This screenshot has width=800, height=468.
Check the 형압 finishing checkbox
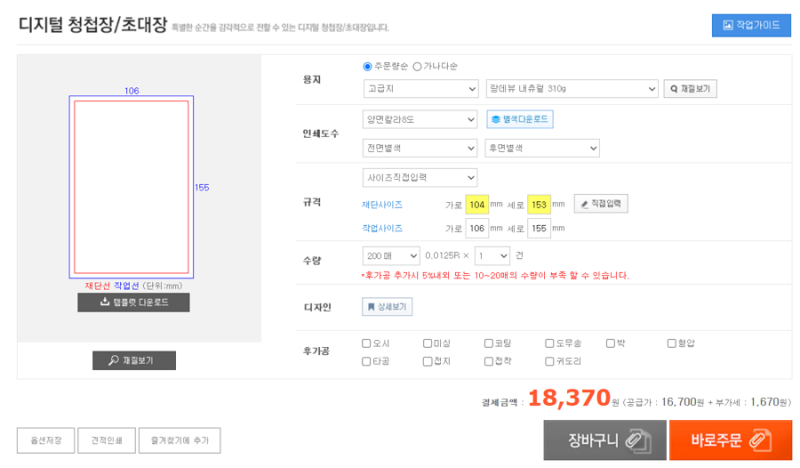pos(671,343)
